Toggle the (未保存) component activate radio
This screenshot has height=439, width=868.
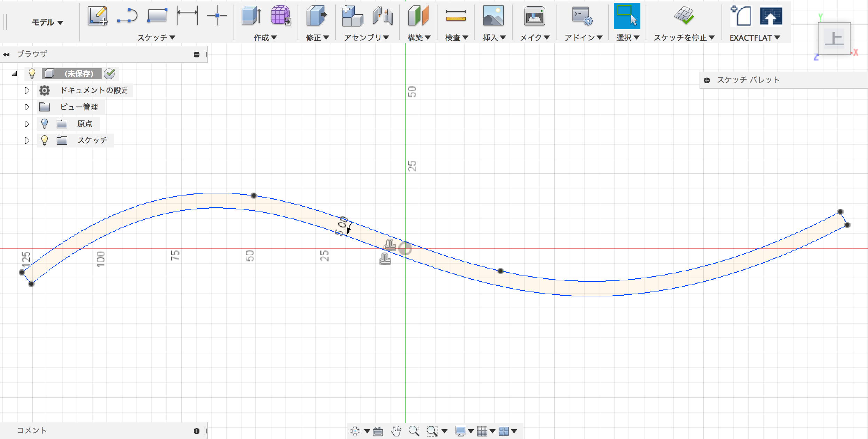point(110,73)
